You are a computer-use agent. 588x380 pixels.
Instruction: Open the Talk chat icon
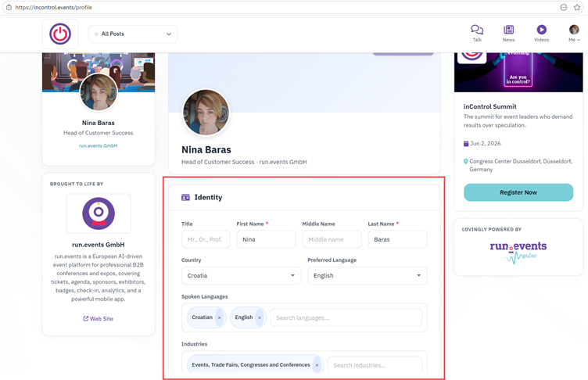coord(477,30)
